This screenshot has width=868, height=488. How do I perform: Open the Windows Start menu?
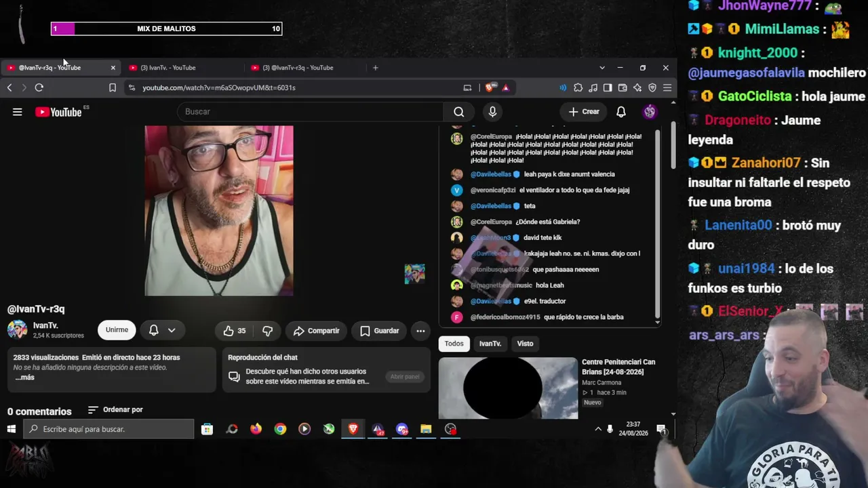pyautogui.click(x=12, y=429)
